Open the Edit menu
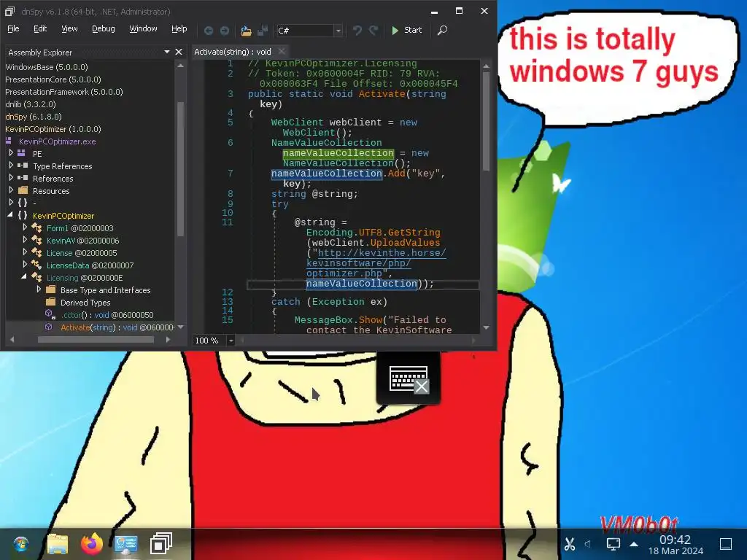This screenshot has height=560, width=747. (x=40, y=28)
